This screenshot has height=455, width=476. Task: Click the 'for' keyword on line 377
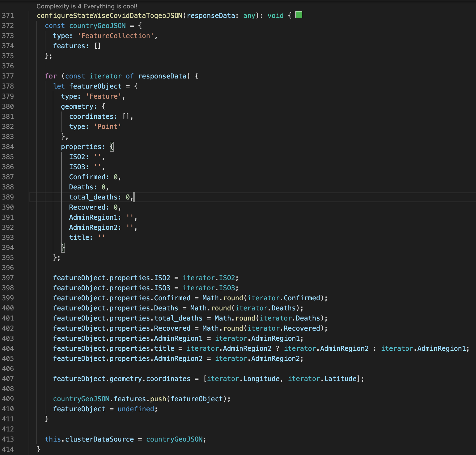51,76
